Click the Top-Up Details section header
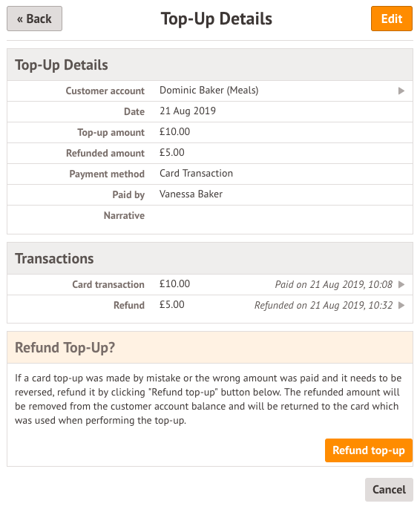 point(210,65)
